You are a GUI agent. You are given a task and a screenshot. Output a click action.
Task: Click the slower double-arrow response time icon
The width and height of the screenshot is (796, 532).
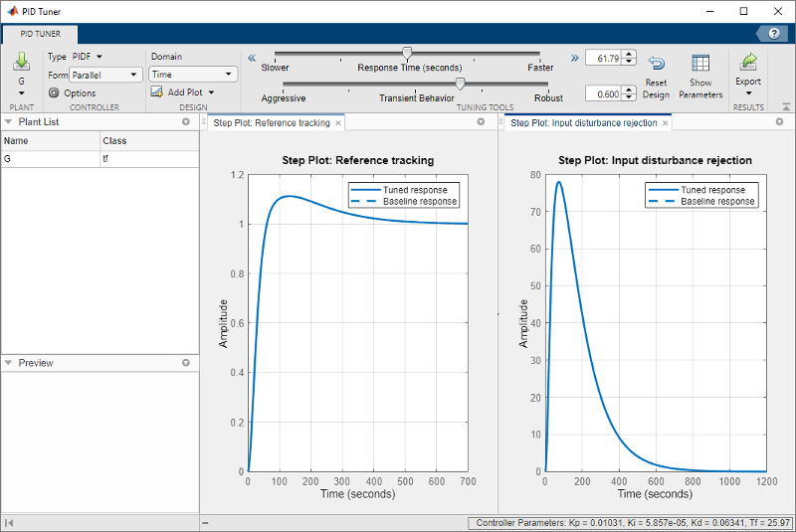coord(252,58)
